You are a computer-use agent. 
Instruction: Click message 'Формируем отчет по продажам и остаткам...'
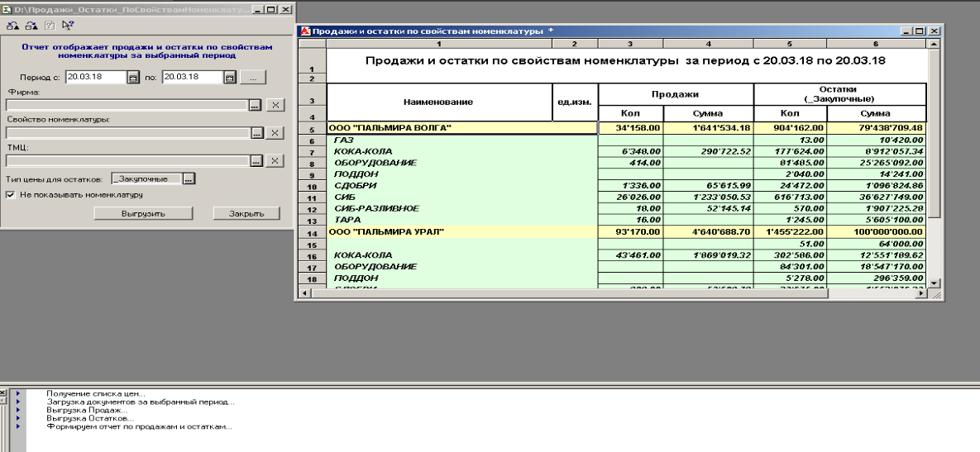pos(140,427)
